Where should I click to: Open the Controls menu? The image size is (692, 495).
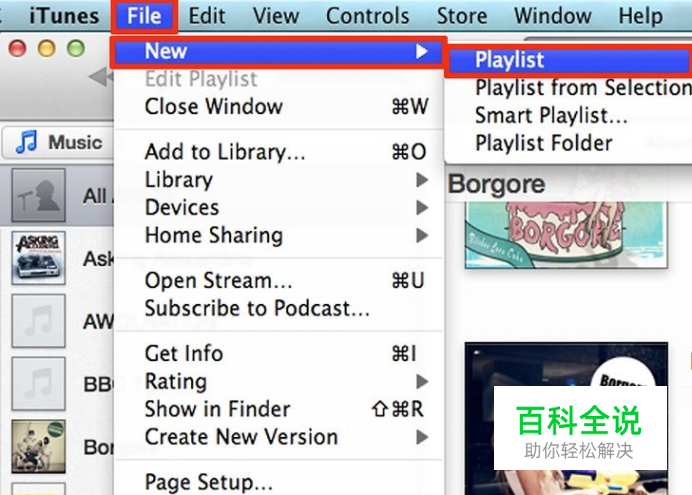(368, 16)
